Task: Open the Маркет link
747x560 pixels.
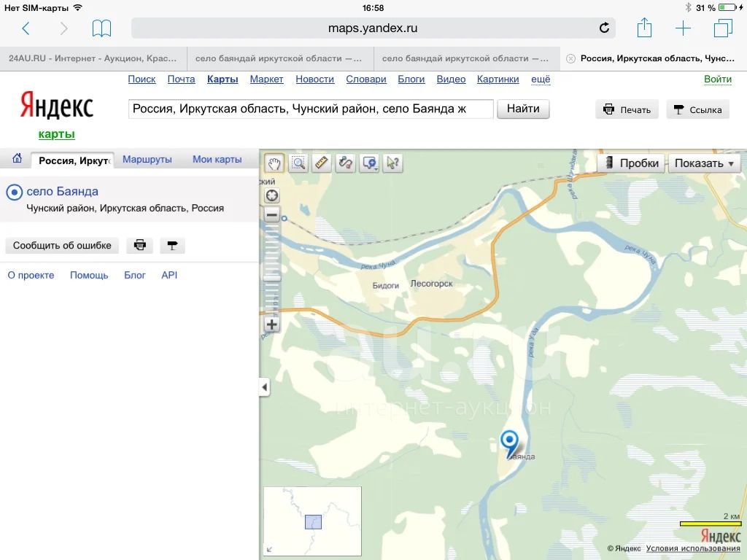Action: coord(266,79)
